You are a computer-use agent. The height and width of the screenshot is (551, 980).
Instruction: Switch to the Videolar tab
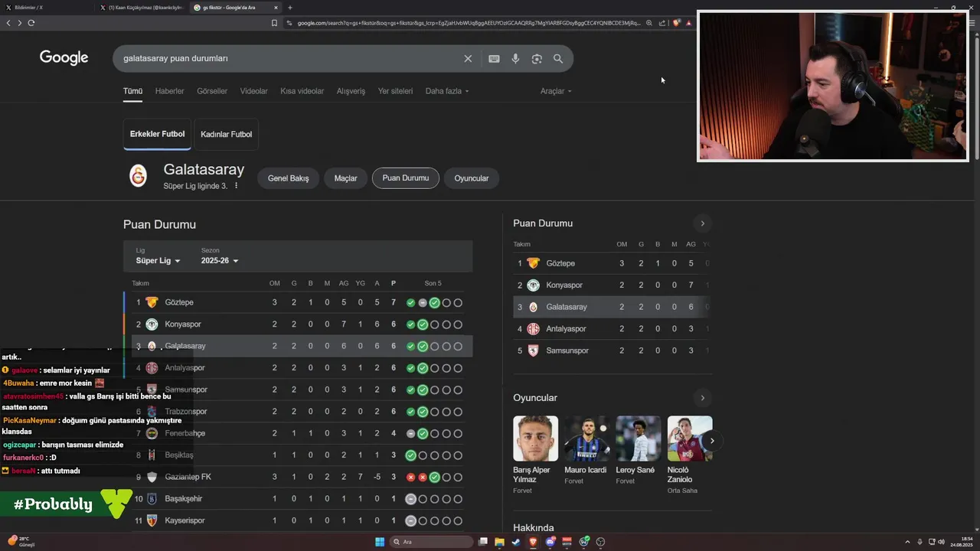(254, 91)
